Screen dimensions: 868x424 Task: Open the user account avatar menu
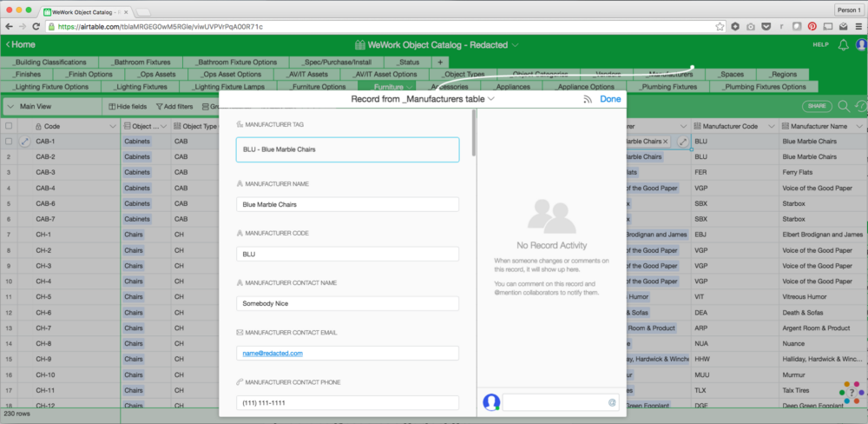pos(861,45)
